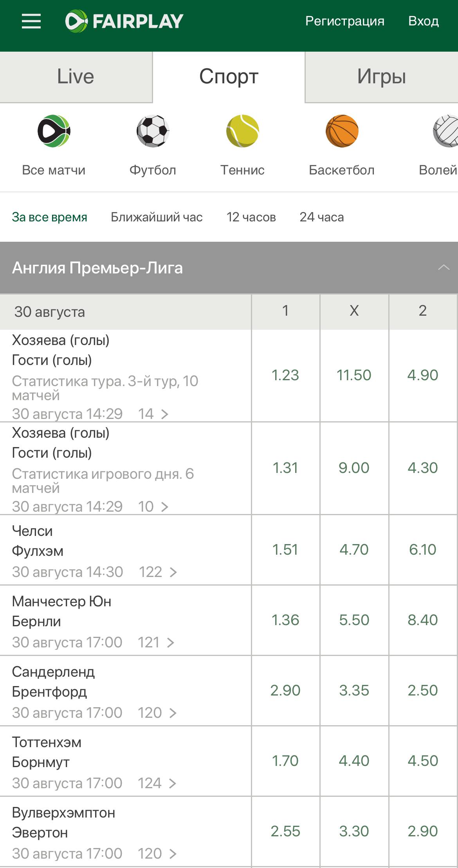Choose the Баскетбол basketball icon
Image resolution: width=458 pixels, height=868 pixels.
(342, 131)
